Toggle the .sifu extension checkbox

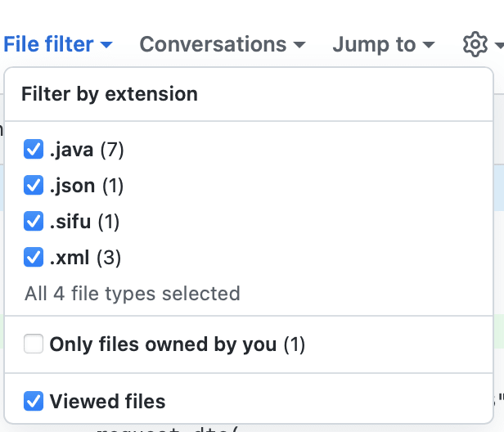click(34, 221)
